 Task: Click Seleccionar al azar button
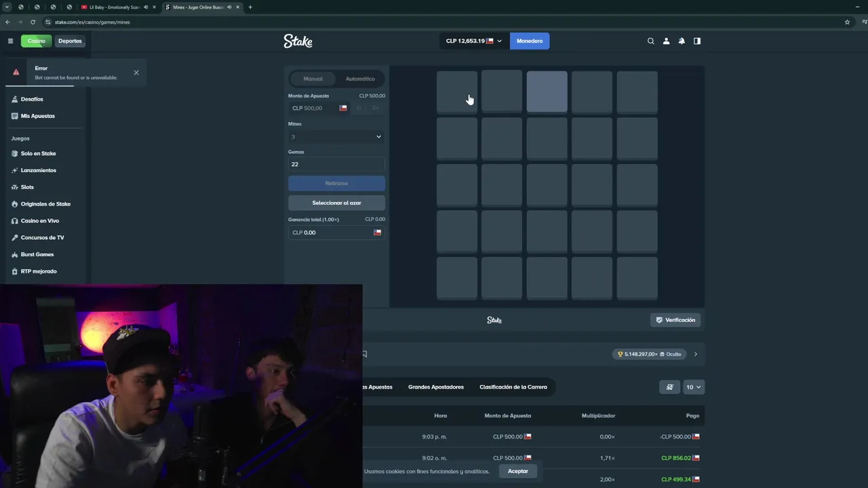tap(336, 203)
